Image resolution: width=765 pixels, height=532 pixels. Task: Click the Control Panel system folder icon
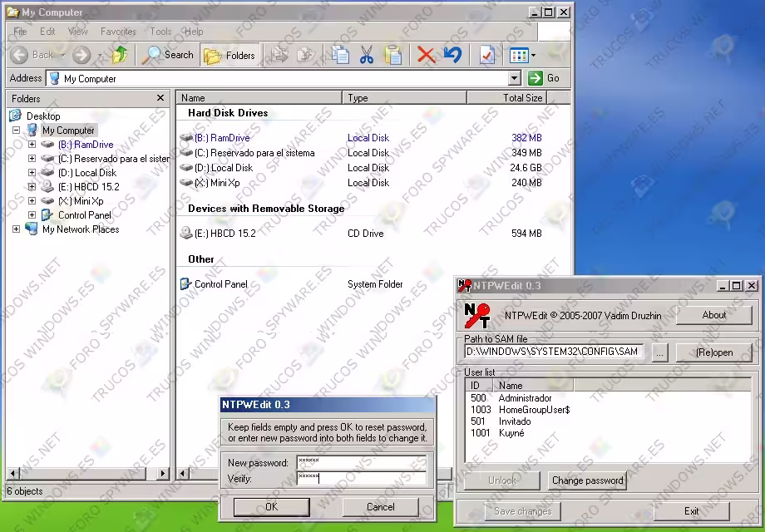click(x=186, y=283)
